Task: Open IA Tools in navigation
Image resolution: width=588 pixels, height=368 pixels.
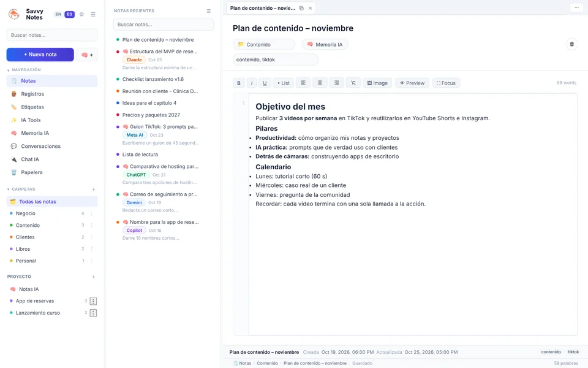Action: click(x=51, y=120)
